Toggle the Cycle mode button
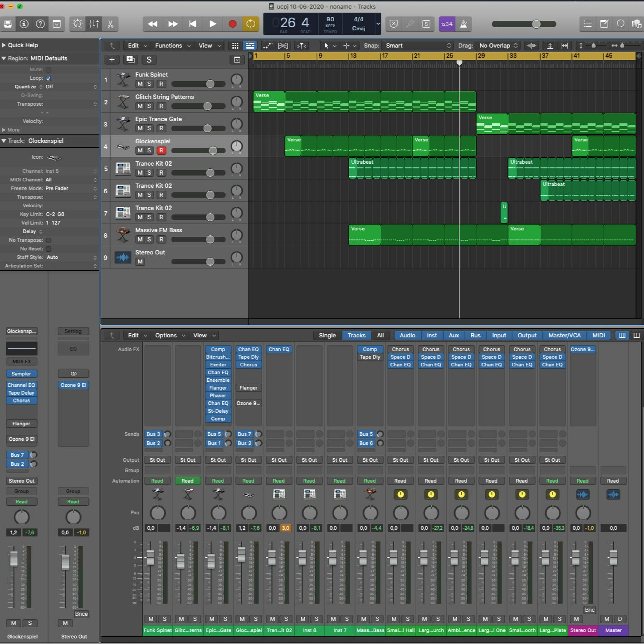Viewport: 644px width, 644px height. (x=250, y=24)
